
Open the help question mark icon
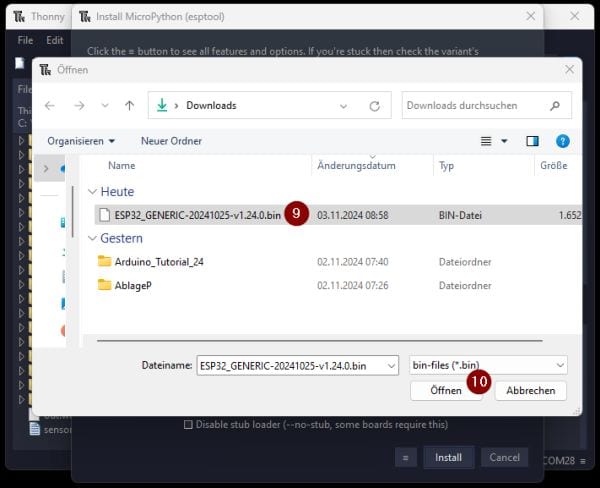coord(562,141)
